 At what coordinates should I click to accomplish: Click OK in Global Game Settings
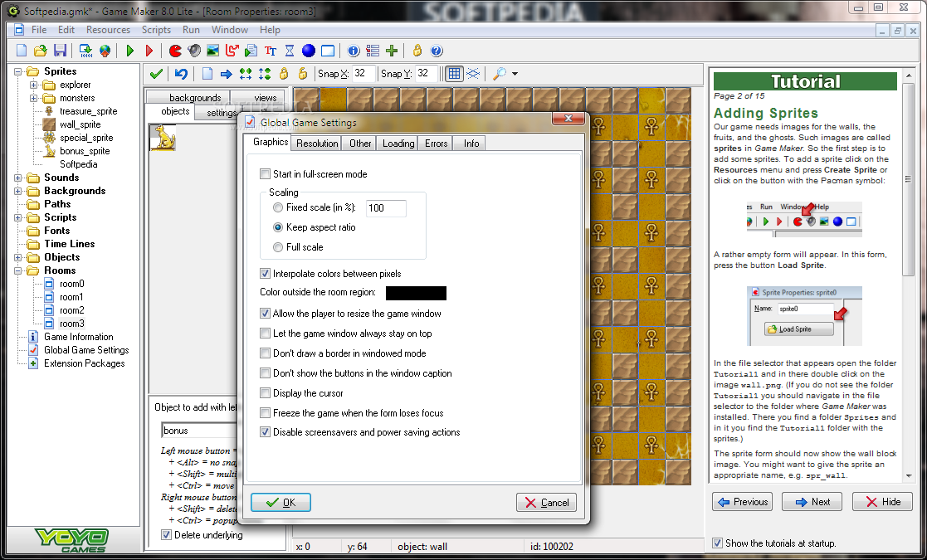point(281,503)
